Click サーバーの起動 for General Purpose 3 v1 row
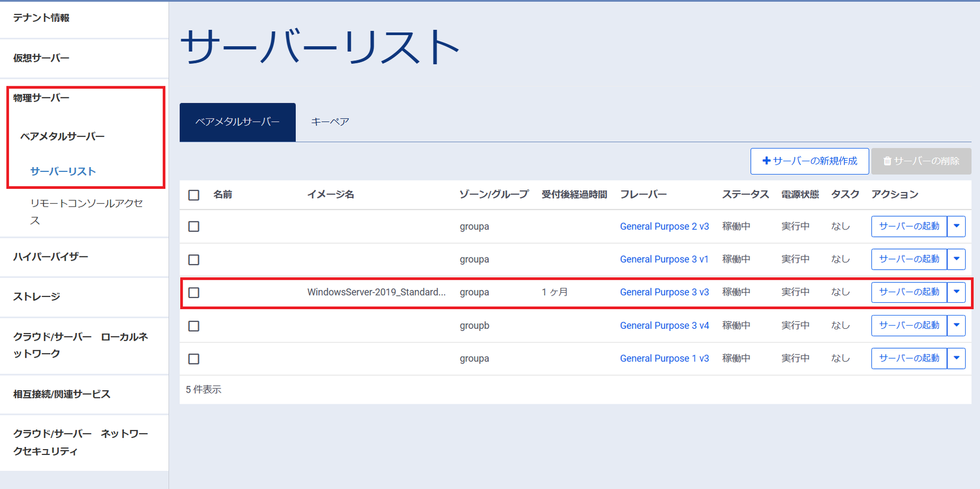 coord(909,259)
